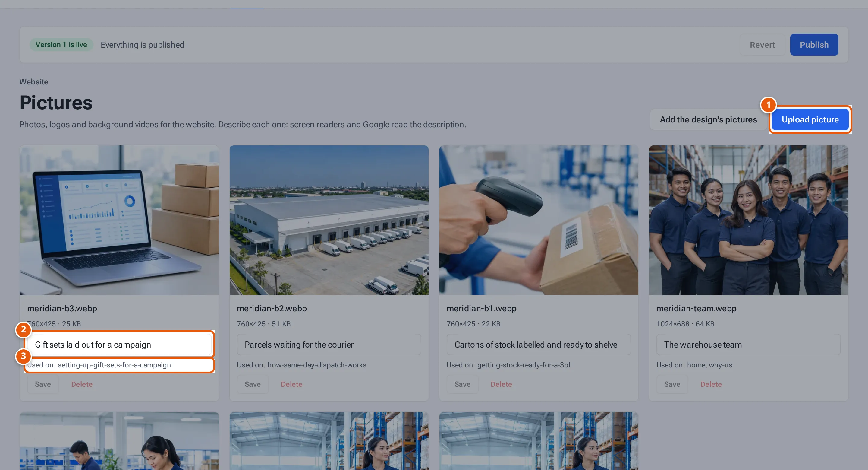Viewport: 868px width, 470px height.
Task: Save the meridian-team.webp card
Action: point(671,384)
